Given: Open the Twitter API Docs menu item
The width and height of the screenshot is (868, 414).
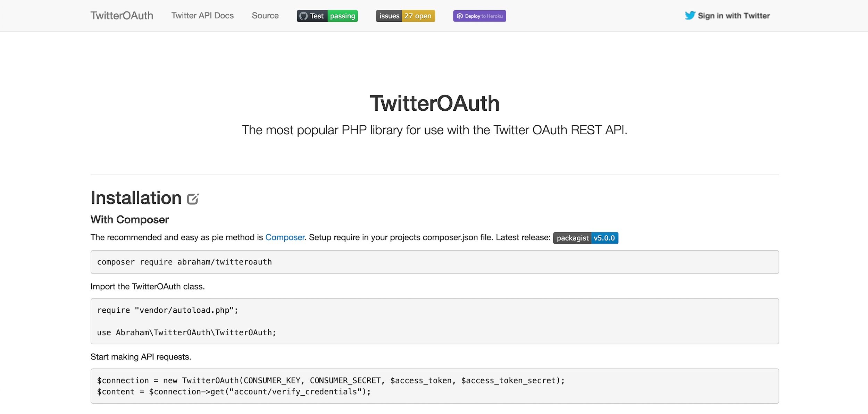Looking at the screenshot, I should [202, 16].
